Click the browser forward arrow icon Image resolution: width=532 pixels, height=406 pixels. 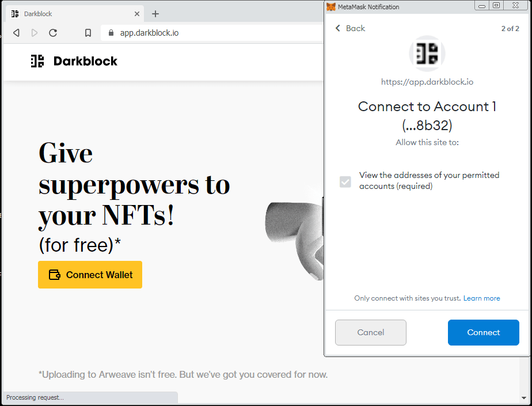35,33
